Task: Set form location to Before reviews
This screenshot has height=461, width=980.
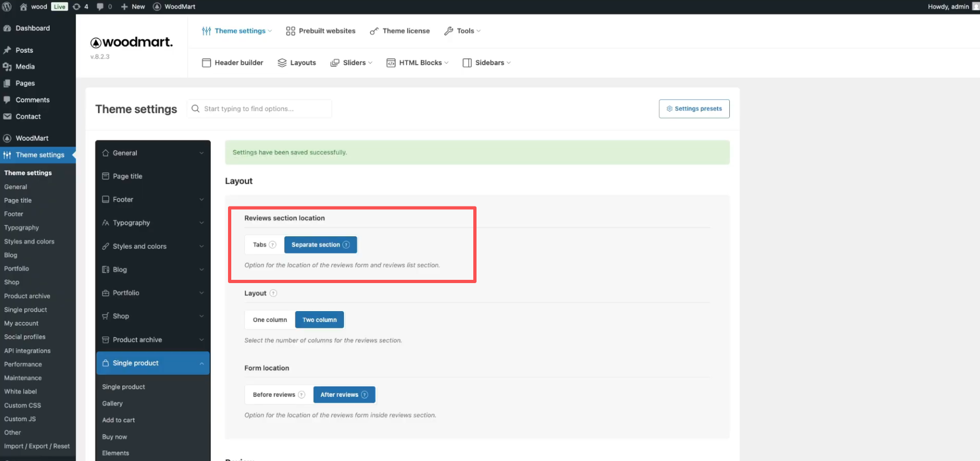Action: point(274,395)
